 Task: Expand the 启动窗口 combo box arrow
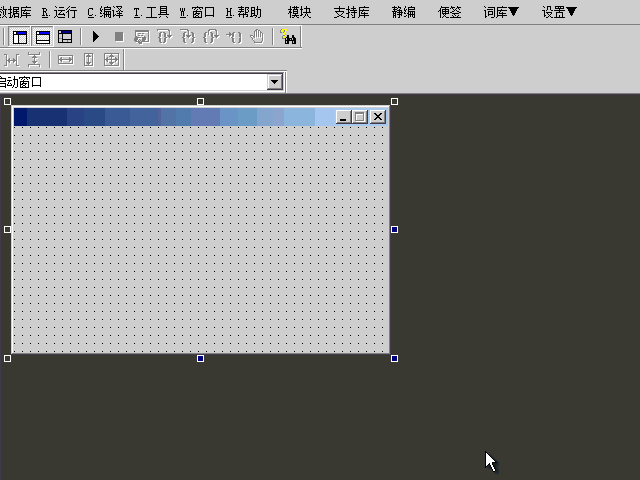click(x=275, y=82)
